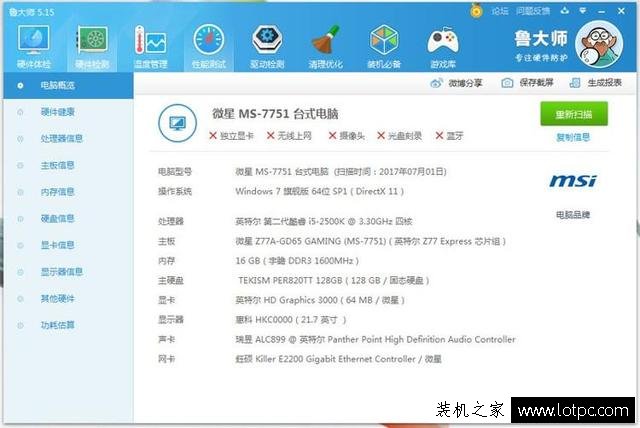Click the Windows 7 旗舰版 64位 SP1 value
The image size is (640, 428).
[320, 191]
